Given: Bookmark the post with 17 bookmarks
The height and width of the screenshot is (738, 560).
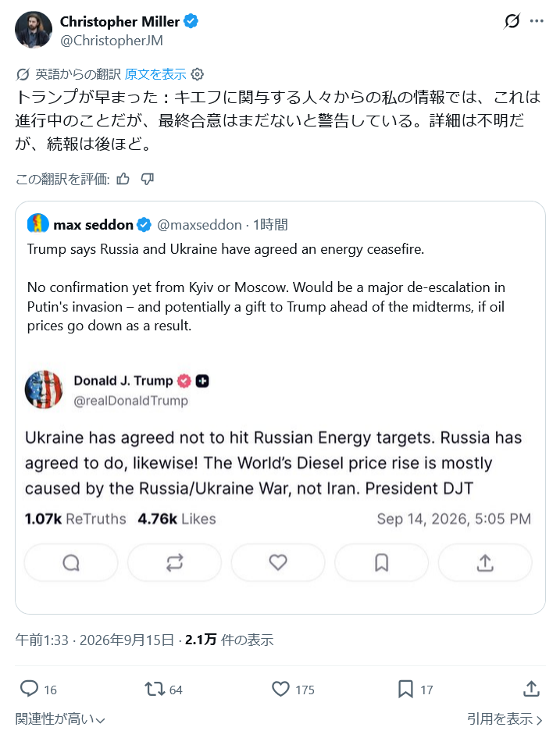Looking at the screenshot, I should pos(405,689).
